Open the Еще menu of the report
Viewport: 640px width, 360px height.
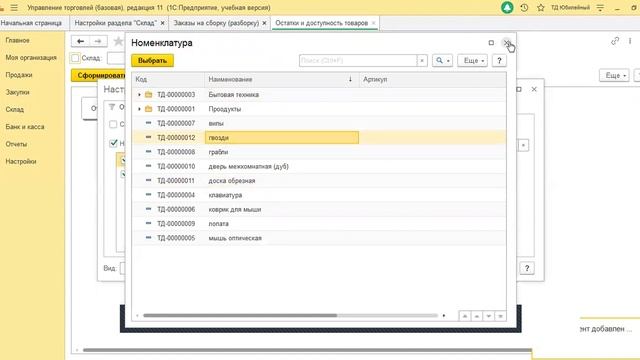pyautogui.click(x=614, y=76)
